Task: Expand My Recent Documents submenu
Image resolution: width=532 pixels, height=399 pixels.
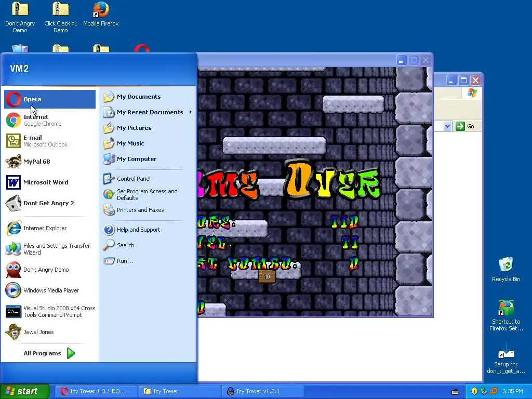Action: [148, 112]
